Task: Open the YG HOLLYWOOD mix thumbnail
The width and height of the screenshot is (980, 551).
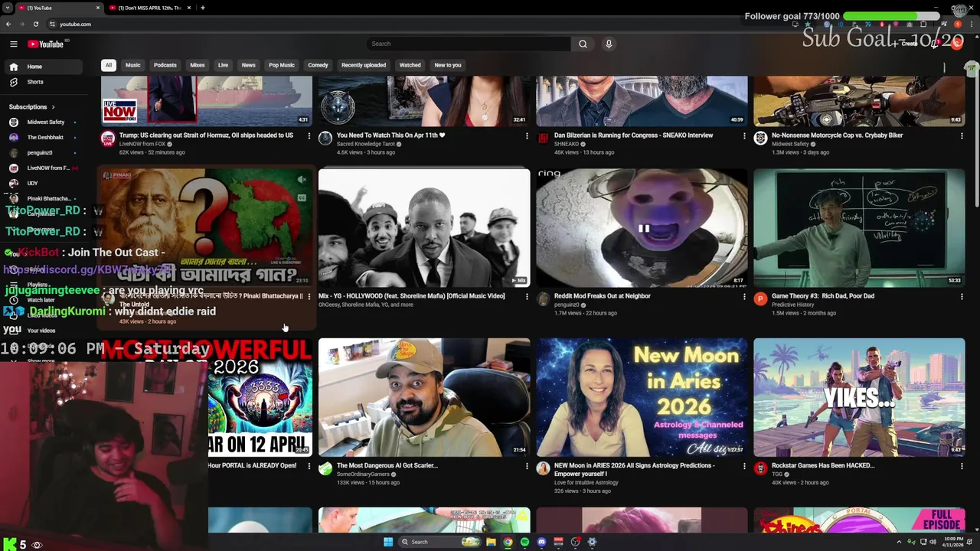Action: [424, 228]
